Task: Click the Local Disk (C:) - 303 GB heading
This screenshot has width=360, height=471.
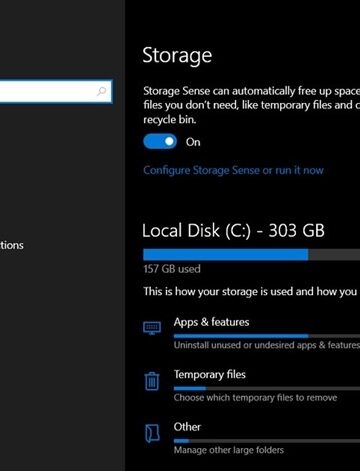Action: (233, 230)
